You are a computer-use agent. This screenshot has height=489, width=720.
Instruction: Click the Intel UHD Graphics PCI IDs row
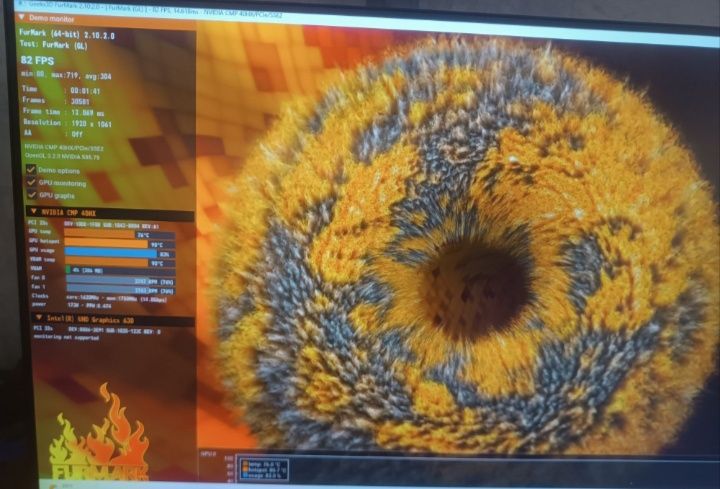pos(97,329)
